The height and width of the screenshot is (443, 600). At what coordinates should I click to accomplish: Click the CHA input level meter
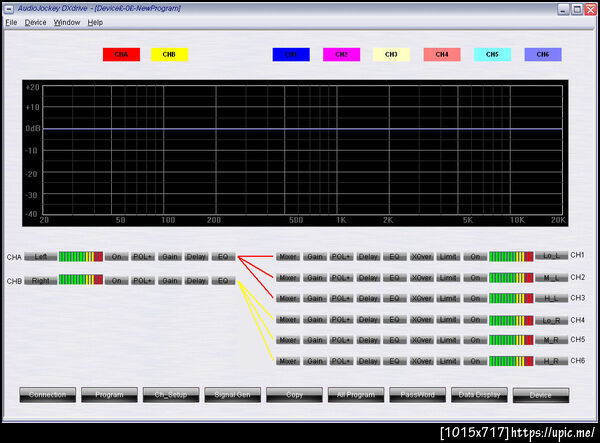[x=81, y=257]
